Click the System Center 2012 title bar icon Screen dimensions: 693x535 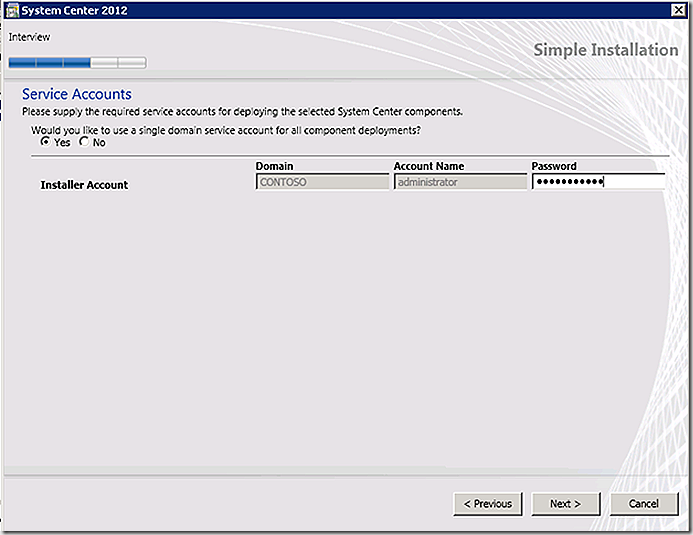12,10
